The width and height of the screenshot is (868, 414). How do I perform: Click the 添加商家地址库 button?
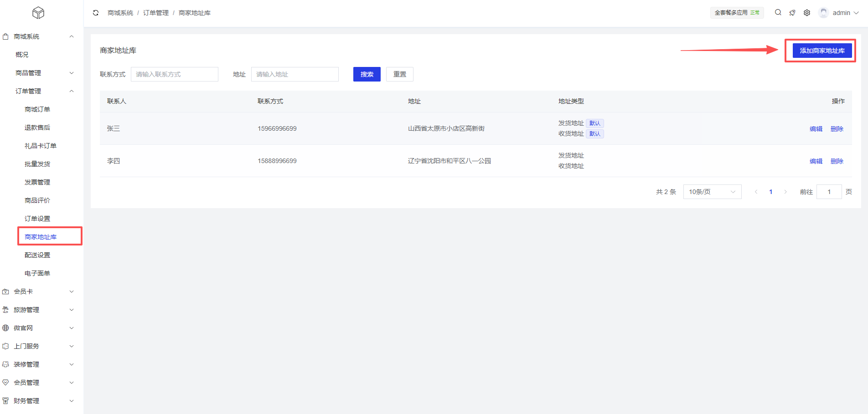(822, 51)
